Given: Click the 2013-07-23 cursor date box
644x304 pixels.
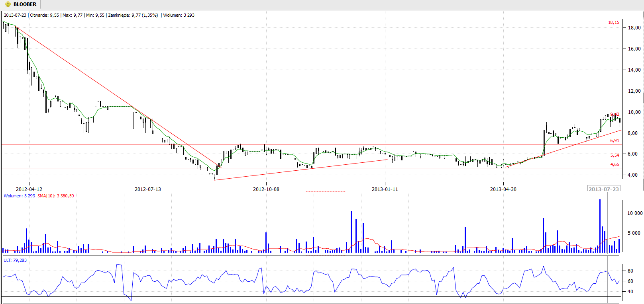Looking at the screenshot, I should [x=604, y=189].
